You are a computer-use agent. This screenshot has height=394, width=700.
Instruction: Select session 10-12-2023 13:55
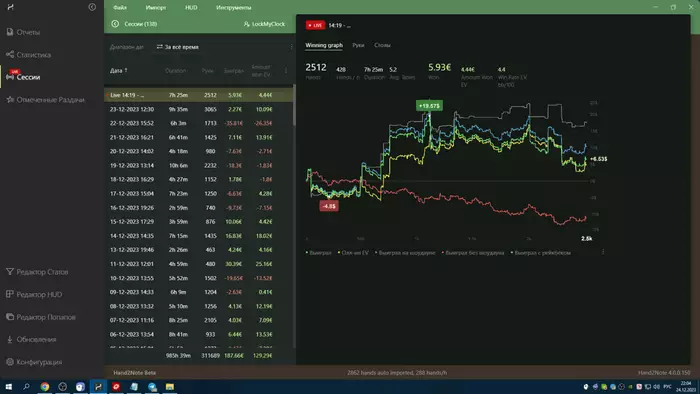(199, 278)
